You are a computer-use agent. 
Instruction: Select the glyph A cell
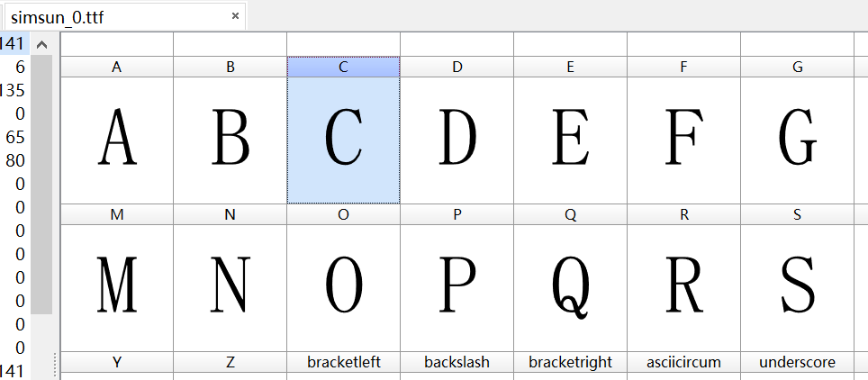(117, 139)
